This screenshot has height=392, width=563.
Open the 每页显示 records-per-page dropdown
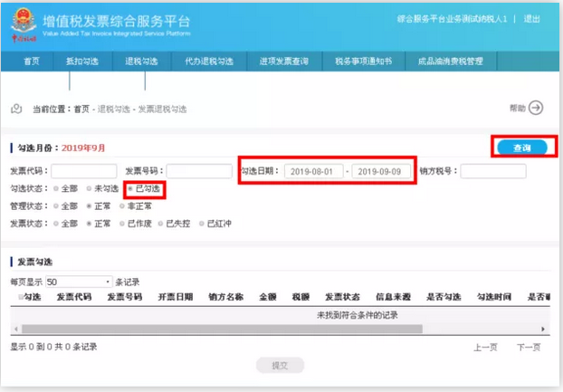pos(78,282)
